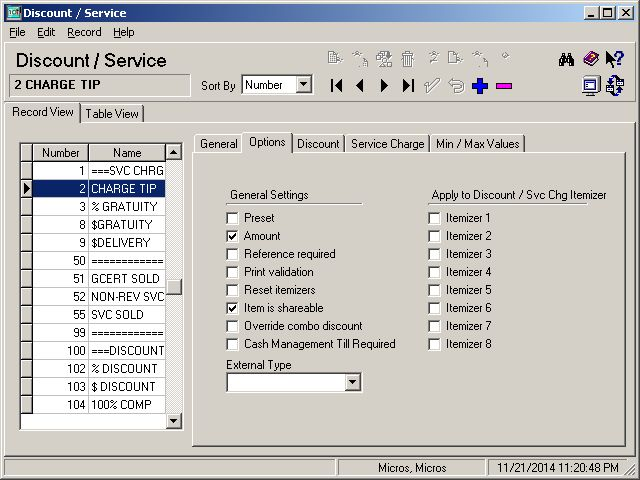This screenshot has height=480, width=640.
Task: Click the 2 CHARGE TIP name field
Action: (x=100, y=85)
